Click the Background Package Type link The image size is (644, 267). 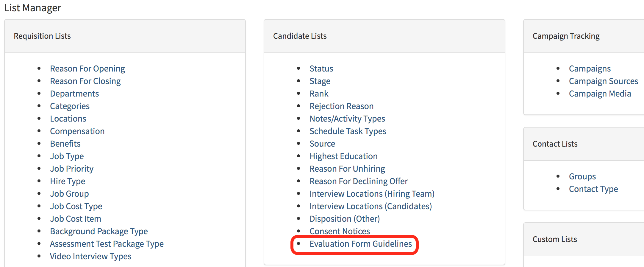99,231
